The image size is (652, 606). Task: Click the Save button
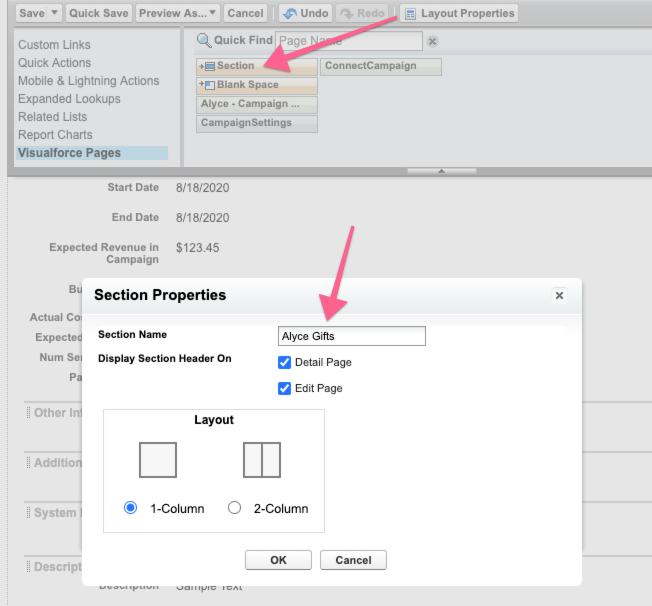(32, 13)
